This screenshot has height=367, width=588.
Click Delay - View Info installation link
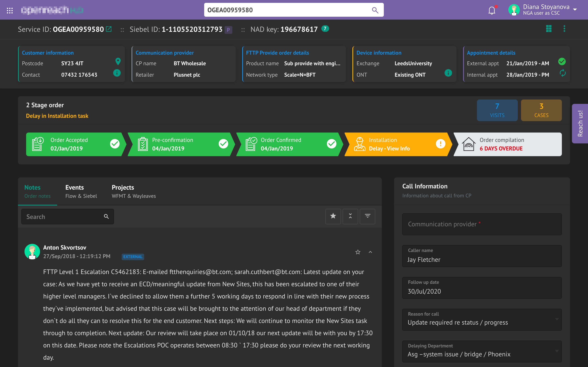tap(389, 149)
